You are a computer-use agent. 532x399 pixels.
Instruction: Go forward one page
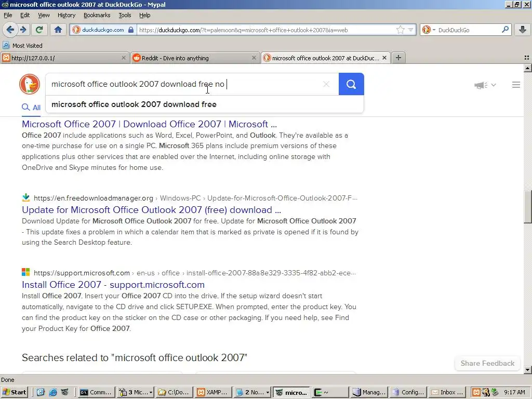coord(23,30)
